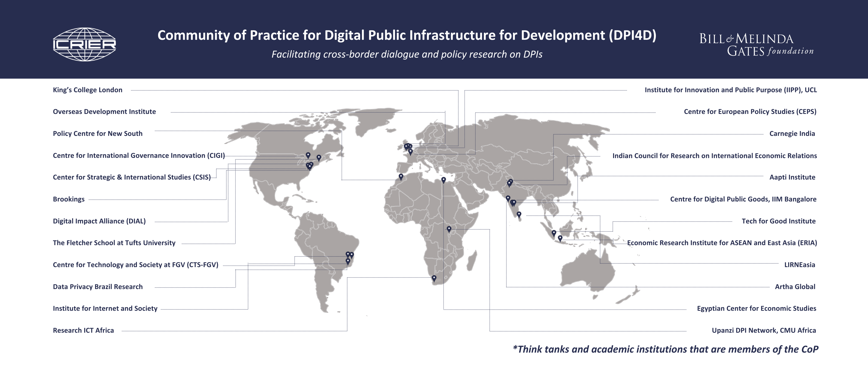Click the 'Aapti Institute' label
This screenshot has height=381, width=868.
792,177
